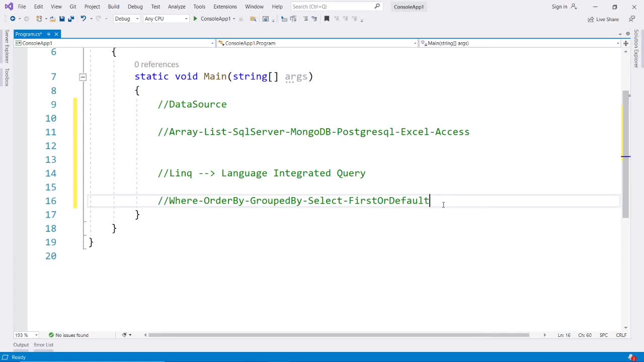Image resolution: width=644 pixels, height=362 pixels.
Task: Open the Build menu
Action: pos(113,7)
